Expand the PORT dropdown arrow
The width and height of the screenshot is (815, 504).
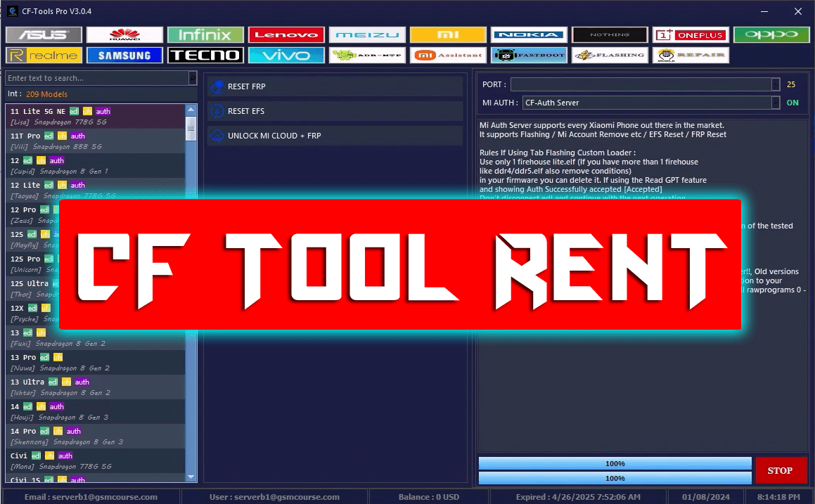(776, 84)
